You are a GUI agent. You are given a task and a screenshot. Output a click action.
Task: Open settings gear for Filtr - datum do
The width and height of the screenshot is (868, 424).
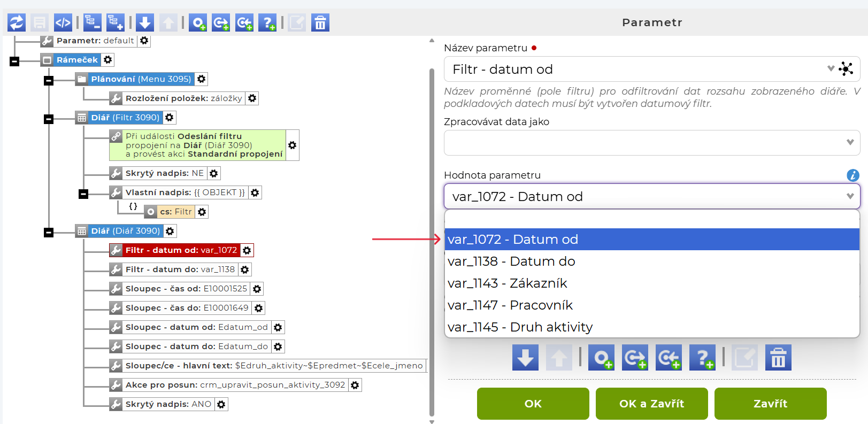(x=245, y=269)
